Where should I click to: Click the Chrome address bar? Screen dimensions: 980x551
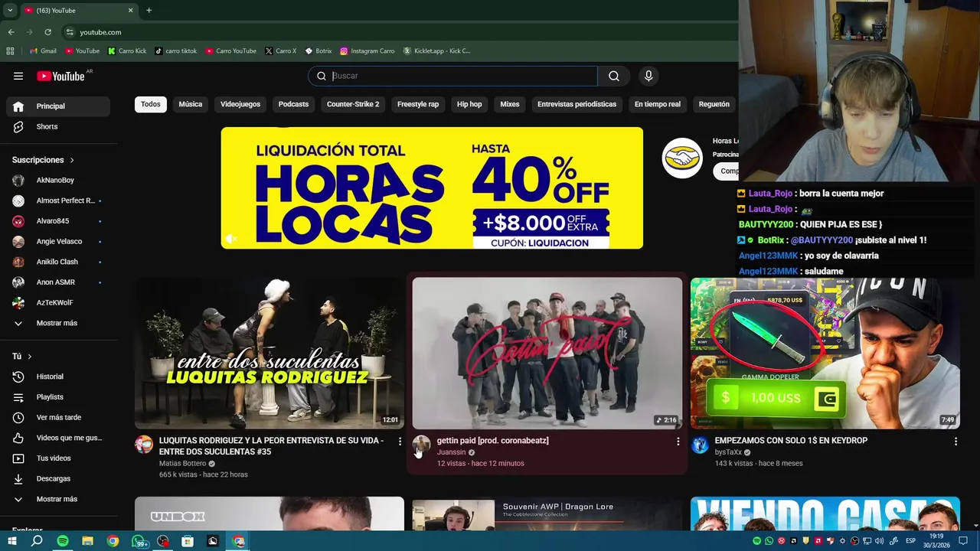coord(398,32)
